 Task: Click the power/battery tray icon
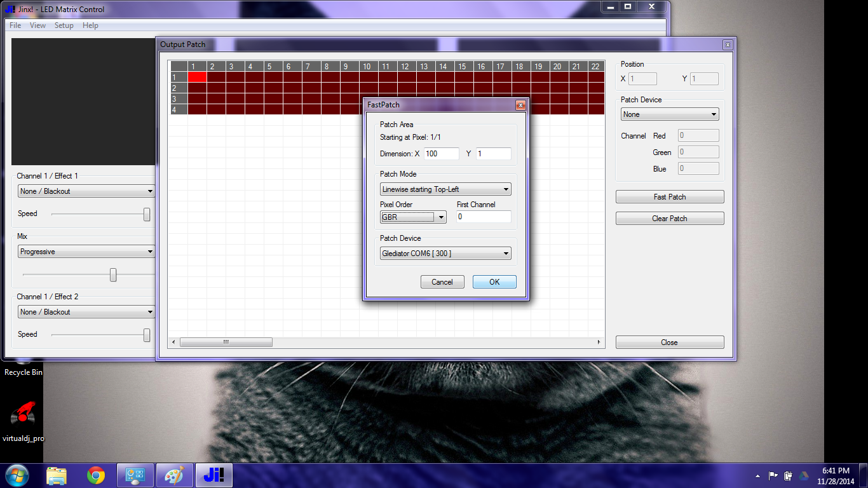pyautogui.click(x=789, y=476)
